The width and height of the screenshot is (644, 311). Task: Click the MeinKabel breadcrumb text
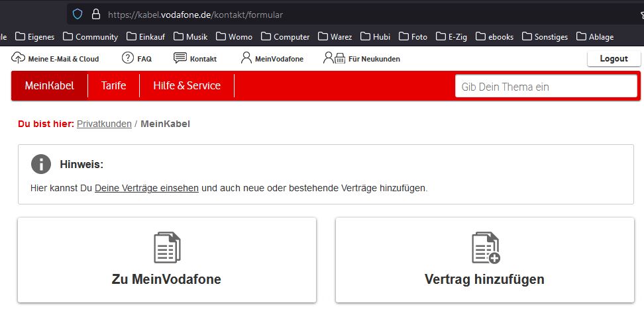coord(165,124)
